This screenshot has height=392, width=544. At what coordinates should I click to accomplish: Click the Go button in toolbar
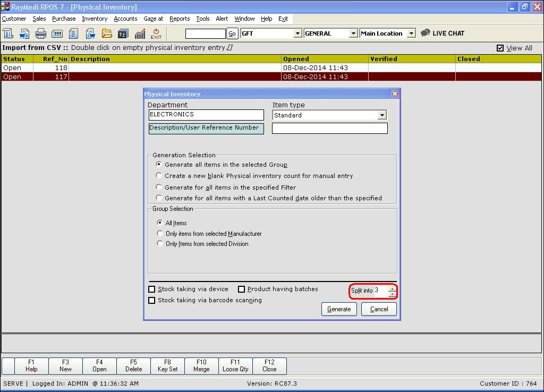coord(232,33)
